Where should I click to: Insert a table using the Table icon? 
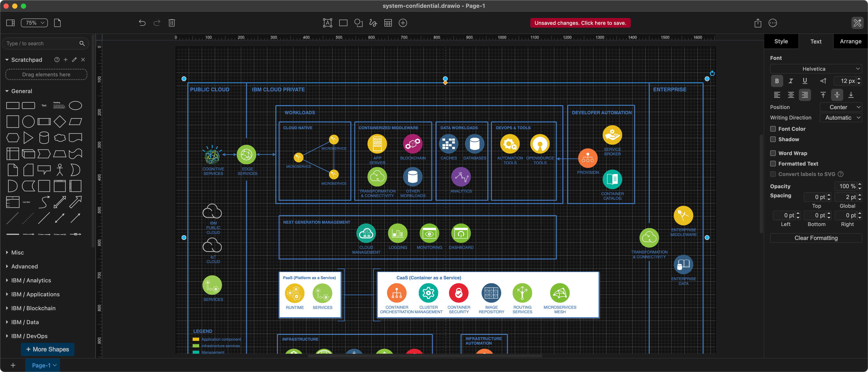point(388,23)
